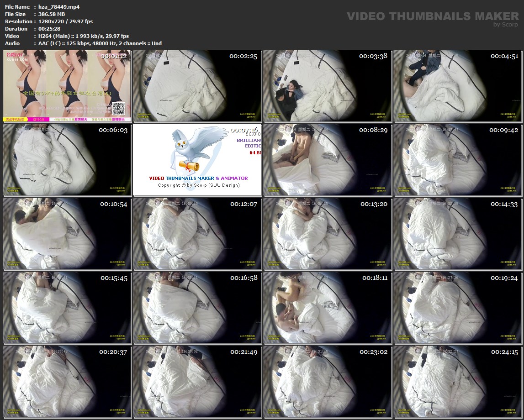
Task: Select the frame at 00:06:03
Action: click(x=67, y=160)
